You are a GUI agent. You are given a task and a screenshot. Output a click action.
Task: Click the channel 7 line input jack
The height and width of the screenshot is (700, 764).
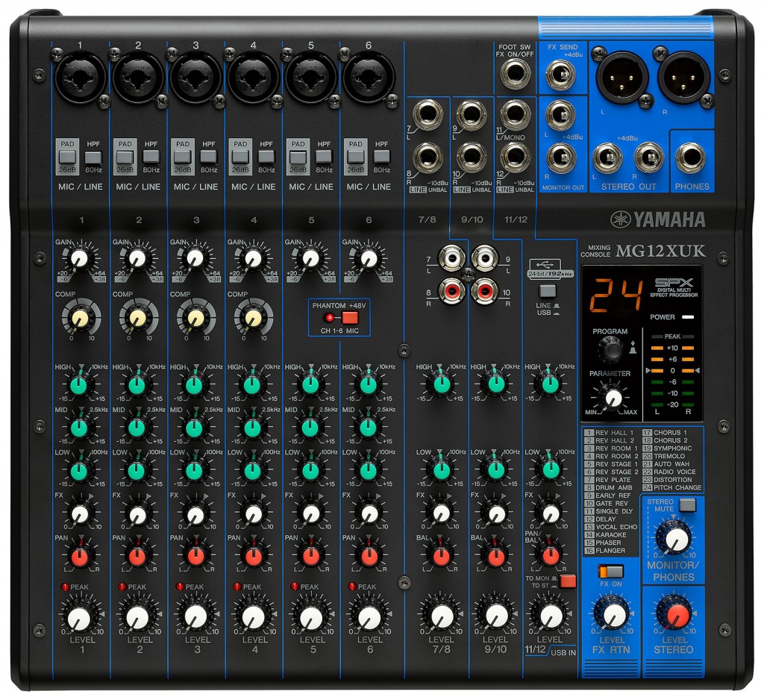(428, 115)
